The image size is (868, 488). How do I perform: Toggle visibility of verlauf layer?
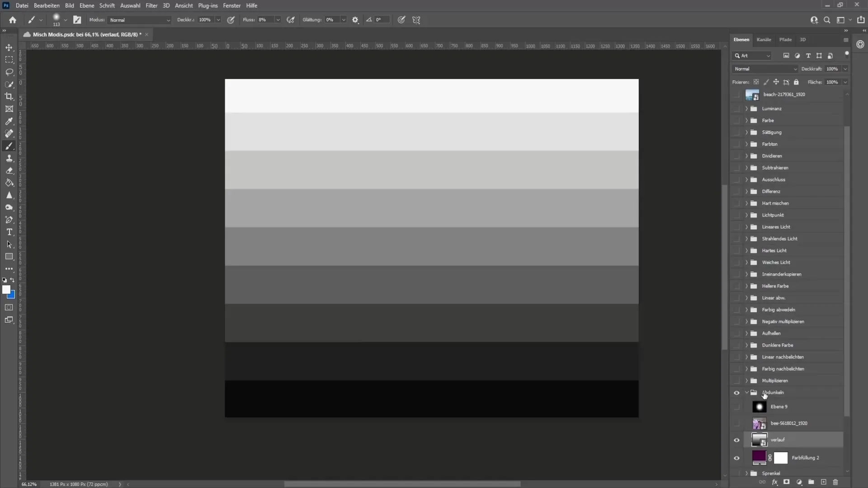tap(737, 441)
